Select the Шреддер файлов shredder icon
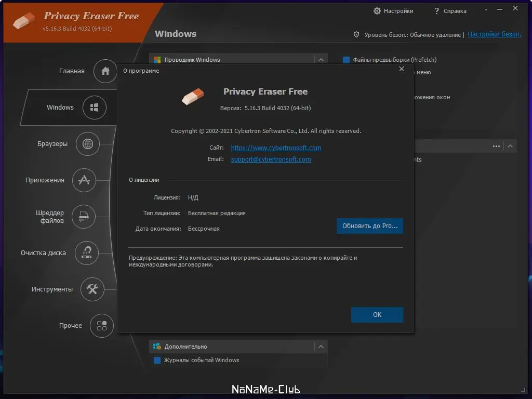 coord(83,217)
